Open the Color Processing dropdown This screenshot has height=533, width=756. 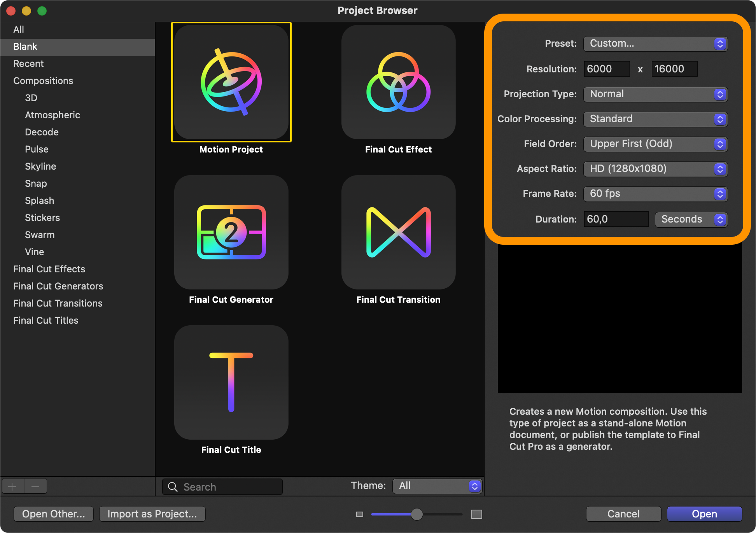(x=655, y=119)
